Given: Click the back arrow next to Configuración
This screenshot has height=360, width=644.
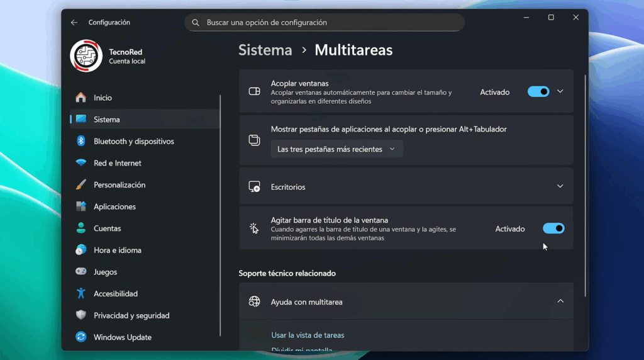Looking at the screenshot, I should click(x=74, y=23).
